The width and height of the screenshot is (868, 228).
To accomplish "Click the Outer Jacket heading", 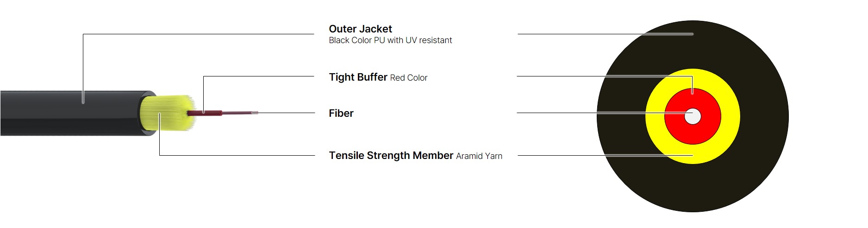I will (x=360, y=29).
